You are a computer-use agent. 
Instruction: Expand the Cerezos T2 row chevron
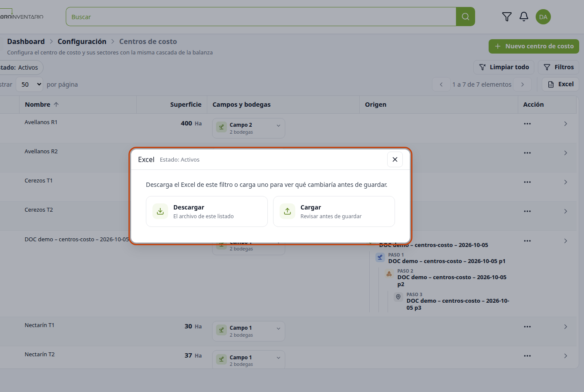click(565, 211)
